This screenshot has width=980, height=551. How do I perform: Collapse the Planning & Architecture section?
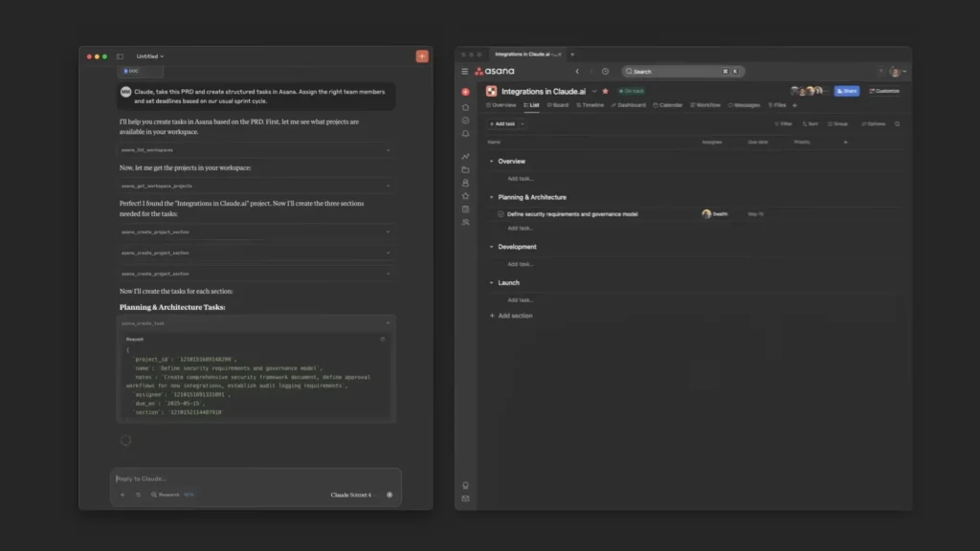[491, 197]
